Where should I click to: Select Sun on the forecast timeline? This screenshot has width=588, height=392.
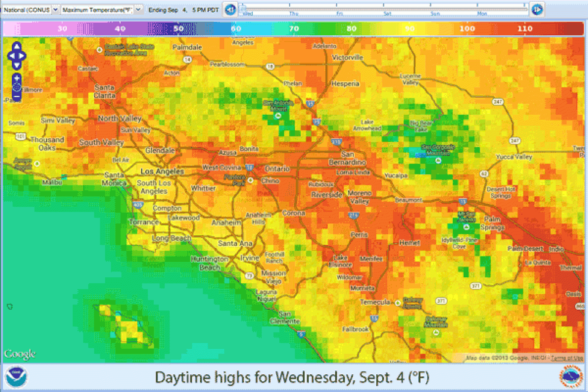click(x=435, y=13)
